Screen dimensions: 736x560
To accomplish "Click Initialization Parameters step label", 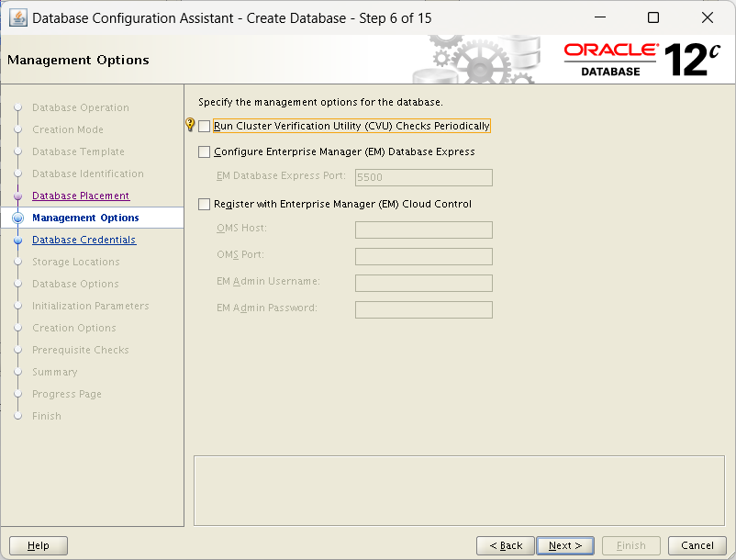I will tap(90, 306).
